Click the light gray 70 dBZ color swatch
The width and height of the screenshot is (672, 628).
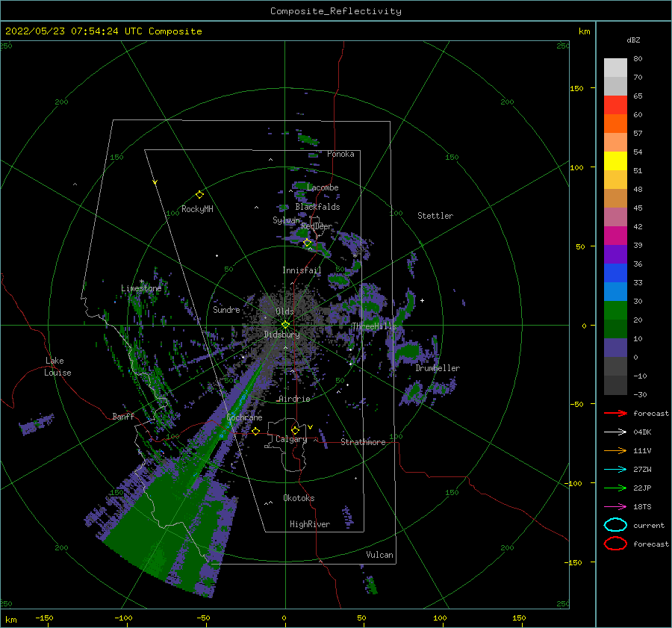615,68
